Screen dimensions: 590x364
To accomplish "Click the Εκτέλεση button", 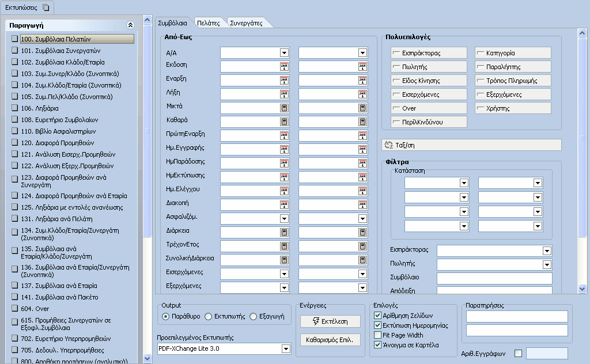I will click(x=330, y=321).
